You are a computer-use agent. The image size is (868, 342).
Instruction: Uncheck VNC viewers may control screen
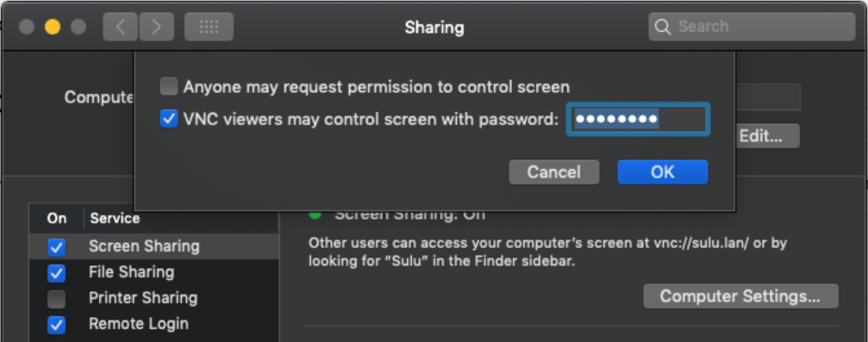click(x=169, y=118)
